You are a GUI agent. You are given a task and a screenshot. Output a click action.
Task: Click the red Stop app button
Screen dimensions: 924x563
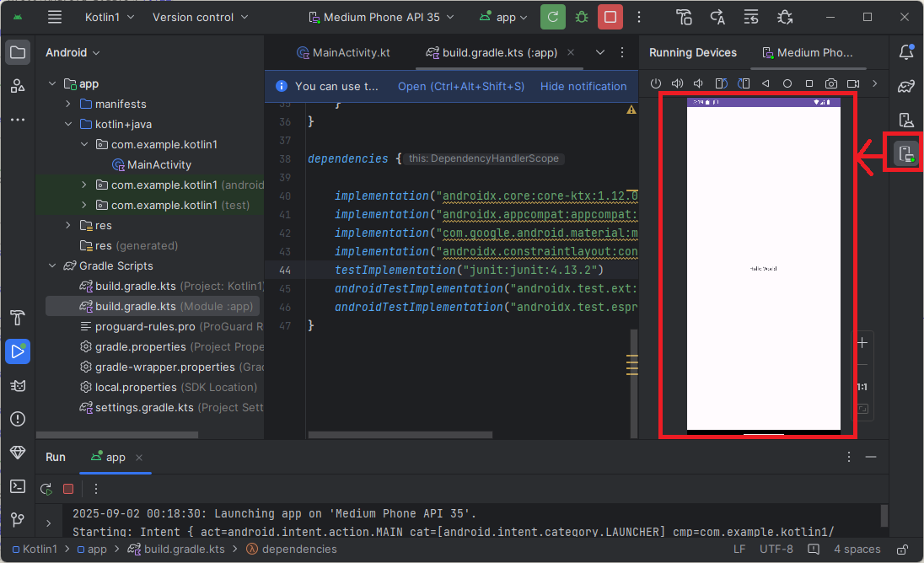coord(610,17)
